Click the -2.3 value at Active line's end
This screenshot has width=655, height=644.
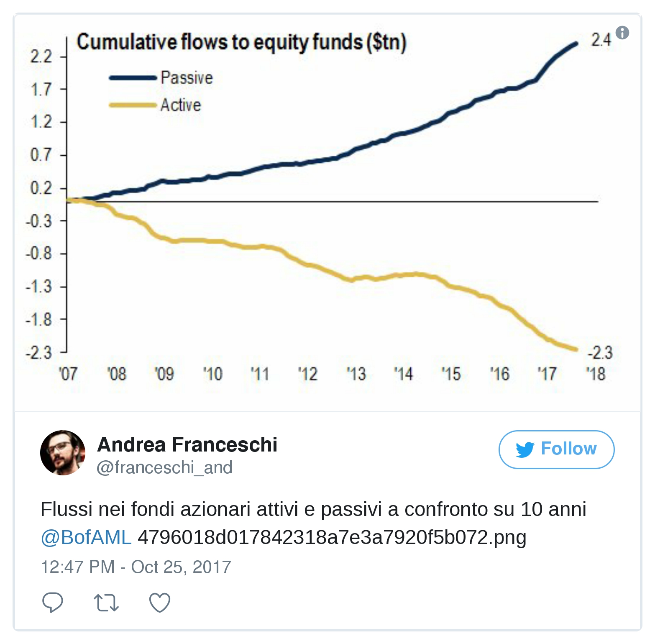click(x=600, y=353)
